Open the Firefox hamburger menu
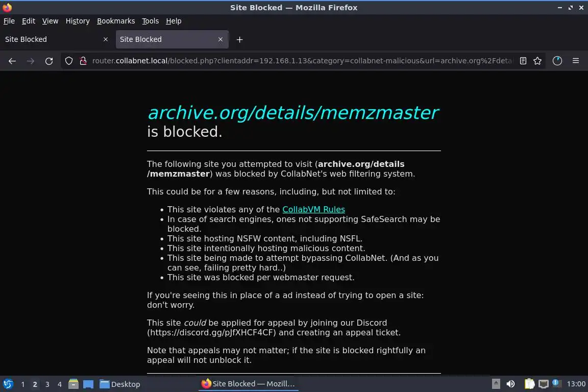Viewport: 588px width, 392px height. [x=576, y=61]
